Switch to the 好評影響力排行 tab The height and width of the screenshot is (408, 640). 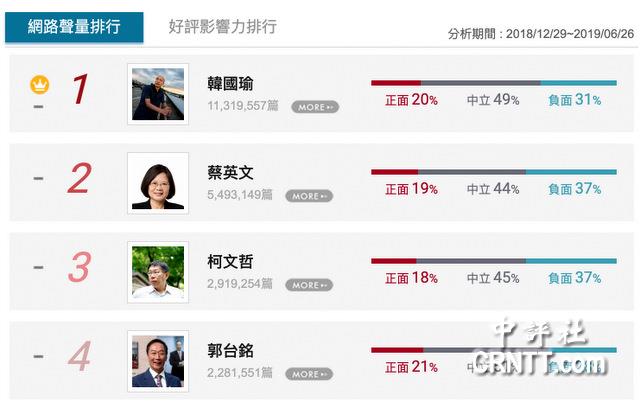[223, 27]
